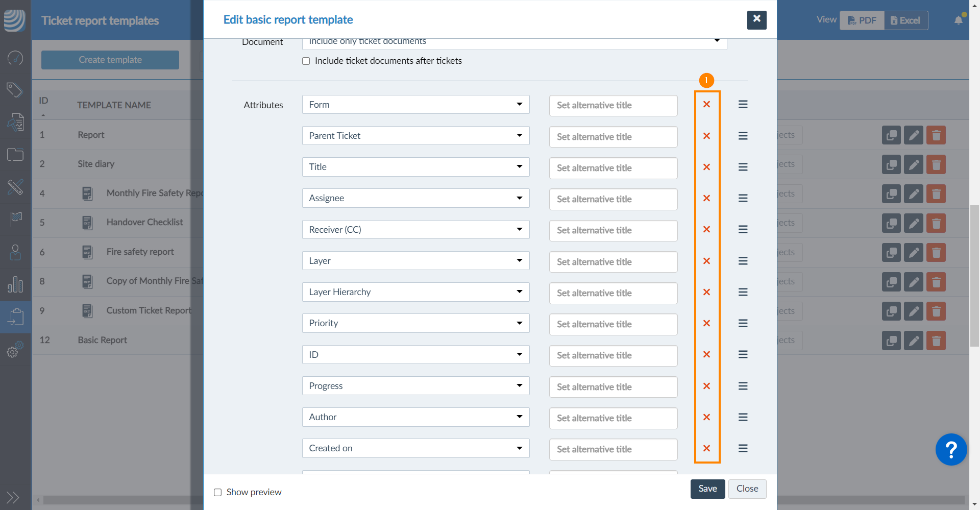Delete the Priority attribute with red X
The image size is (980, 510).
(x=706, y=323)
